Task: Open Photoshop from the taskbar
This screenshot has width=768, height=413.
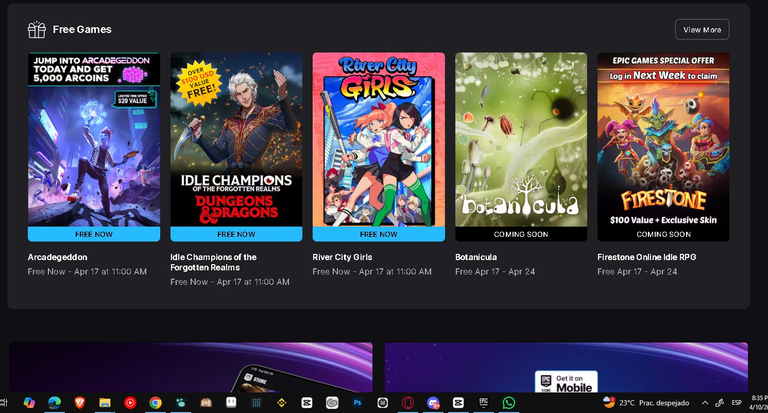Action: click(x=357, y=403)
